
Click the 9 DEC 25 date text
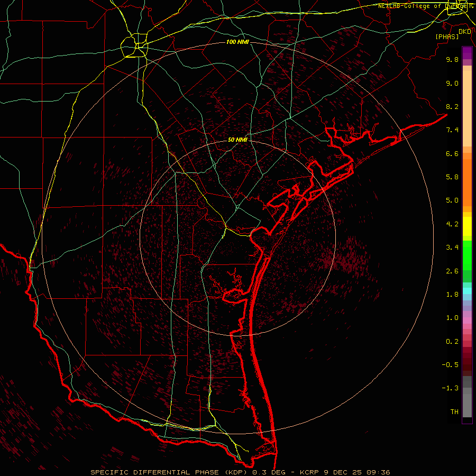click(344, 472)
